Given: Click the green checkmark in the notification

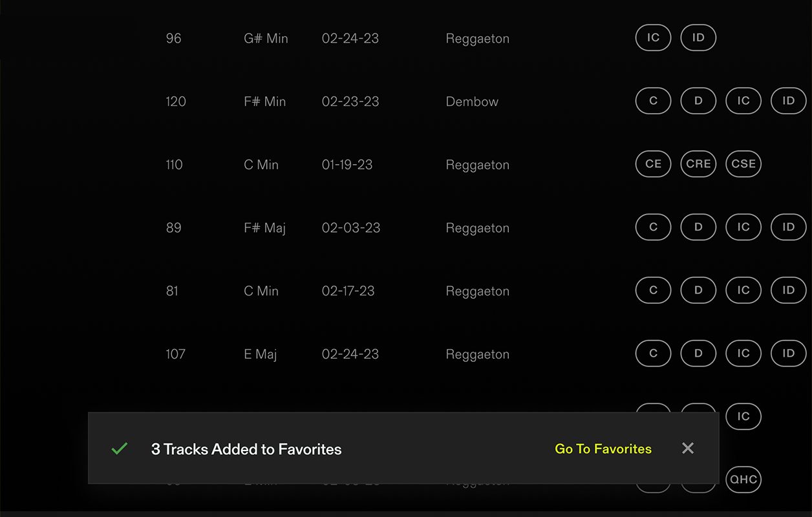Looking at the screenshot, I should pyautogui.click(x=120, y=448).
